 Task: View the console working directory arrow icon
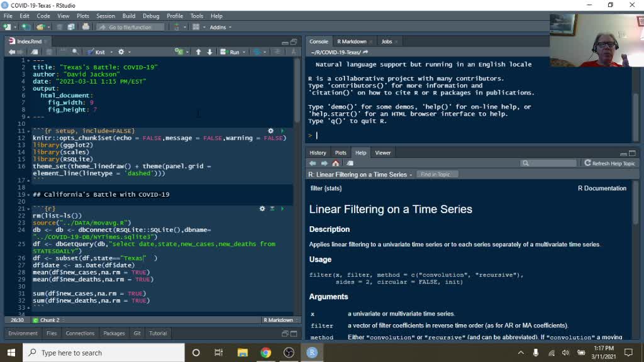pos(365,53)
